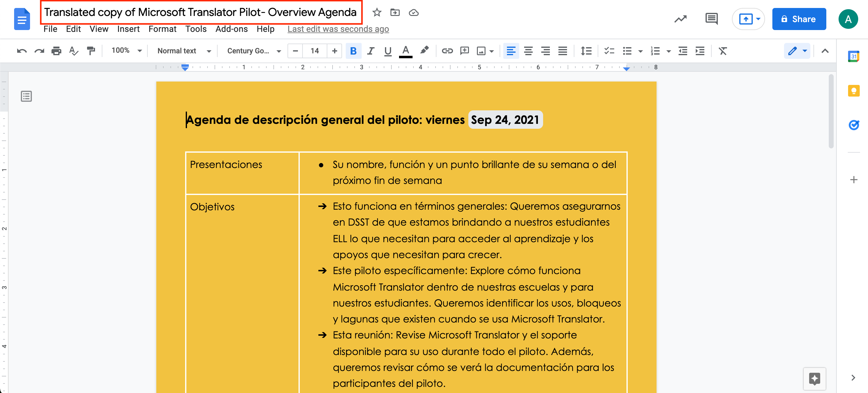868x393 pixels.
Task: Click the font size field showing 14
Action: [315, 51]
